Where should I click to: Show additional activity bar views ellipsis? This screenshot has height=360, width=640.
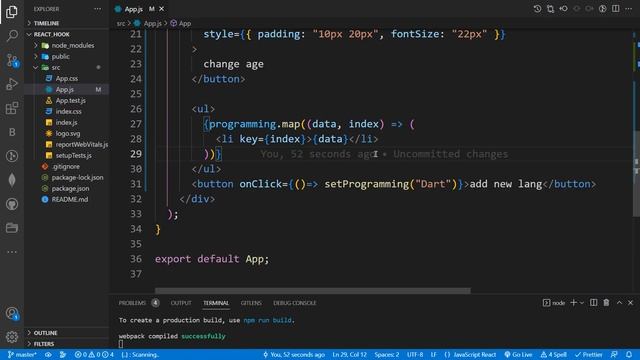[x=12, y=252]
